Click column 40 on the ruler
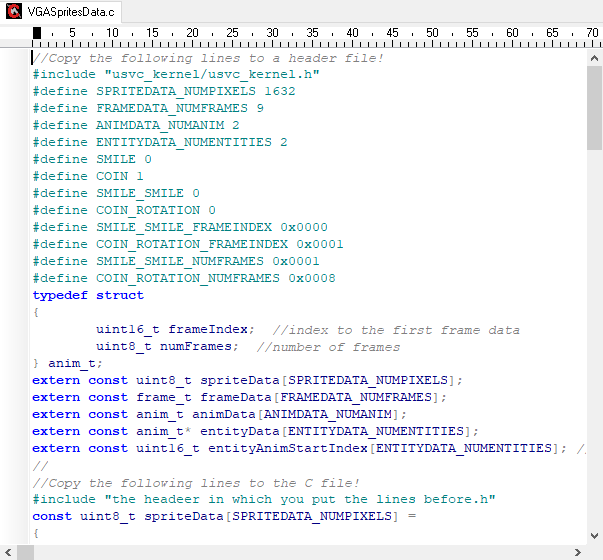Screen dimensions: 603x560 tap(352, 33)
